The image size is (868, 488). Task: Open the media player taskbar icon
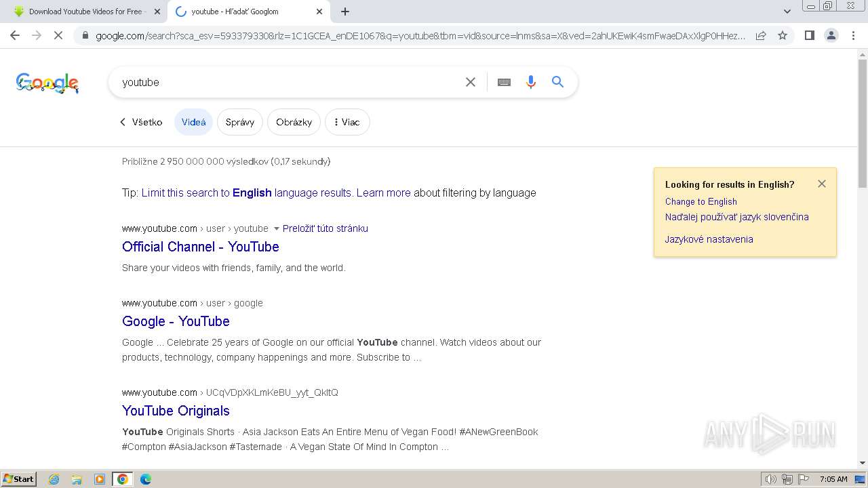coord(100,479)
